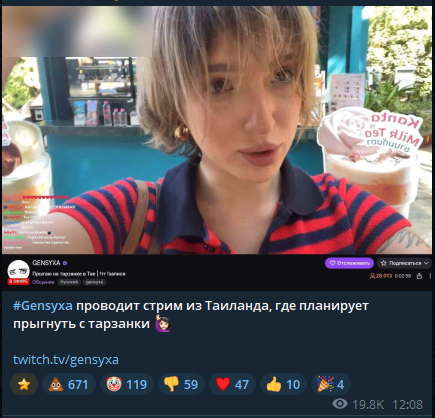Click the purple Отслеживать follow button
This screenshot has width=435, height=418.
(x=349, y=263)
